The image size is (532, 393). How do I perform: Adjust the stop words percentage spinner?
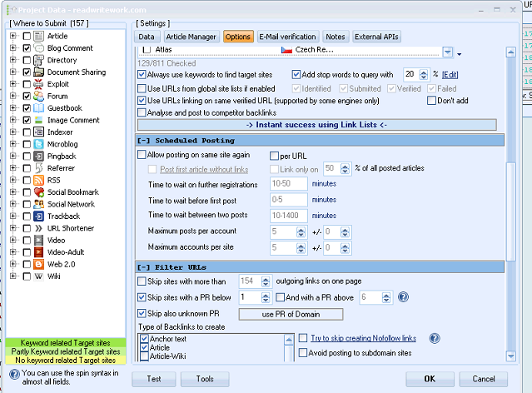pos(424,74)
